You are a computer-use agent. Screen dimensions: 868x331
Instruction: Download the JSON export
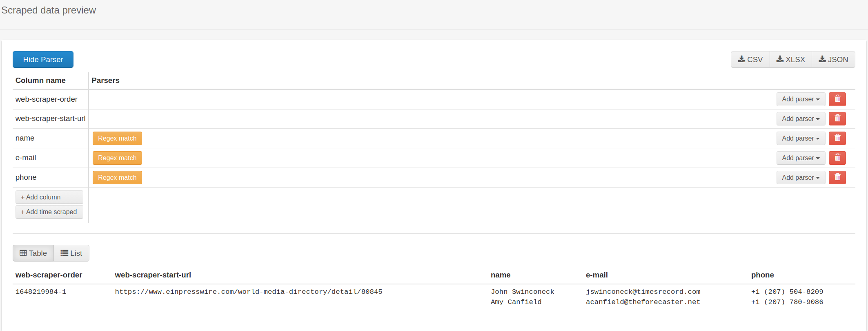pos(833,60)
